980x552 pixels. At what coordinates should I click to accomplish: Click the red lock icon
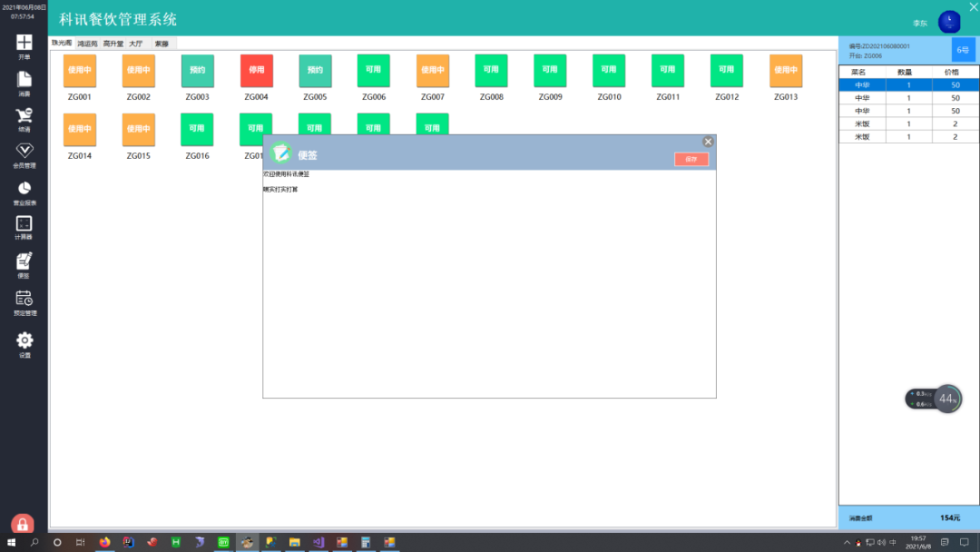(23, 524)
